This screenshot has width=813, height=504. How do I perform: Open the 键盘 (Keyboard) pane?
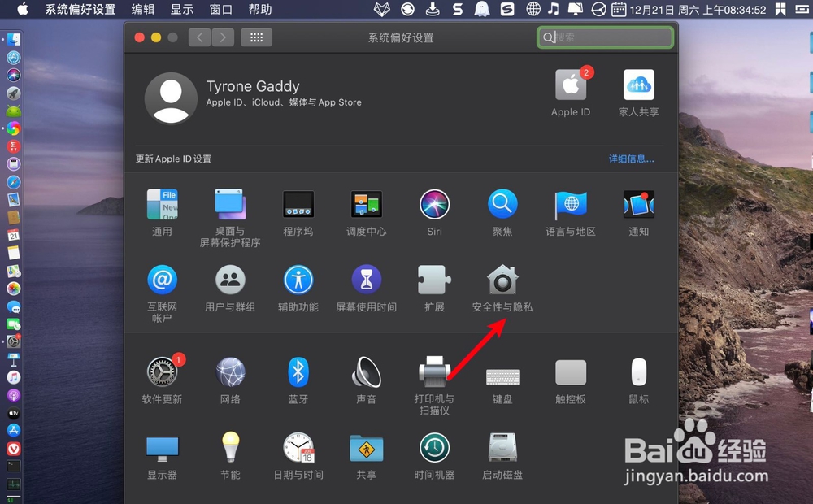click(x=502, y=377)
